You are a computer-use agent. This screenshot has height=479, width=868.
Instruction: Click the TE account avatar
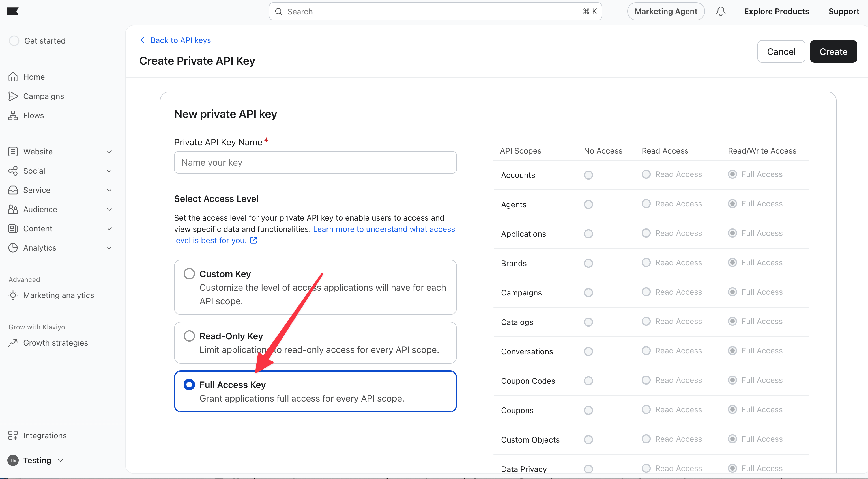[13, 460]
